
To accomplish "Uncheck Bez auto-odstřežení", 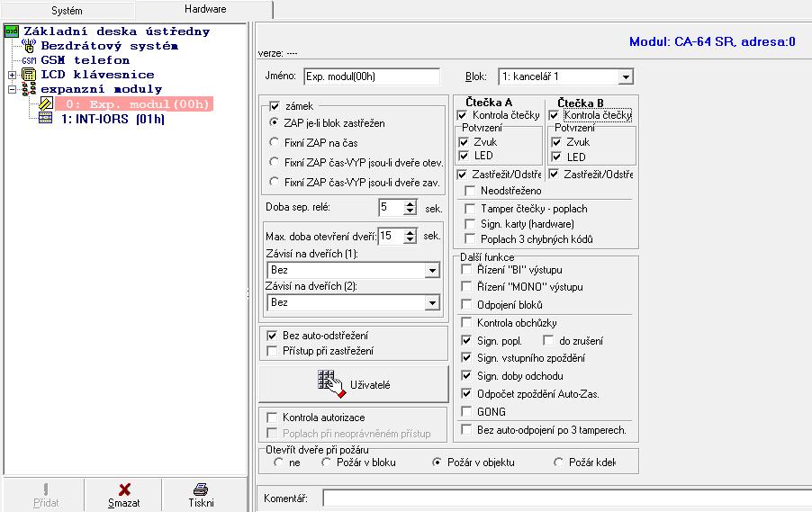I will click(x=272, y=336).
